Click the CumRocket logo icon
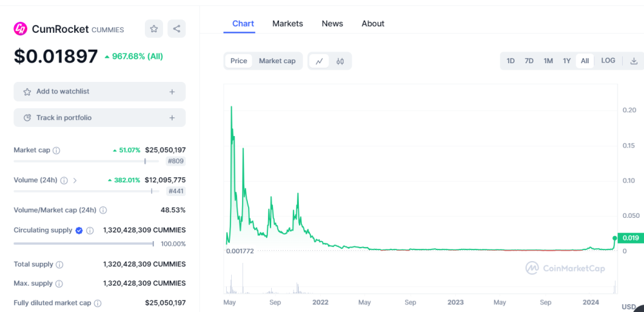Image resolution: width=644 pixels, height=312 pixels. [x=21, y=29]
